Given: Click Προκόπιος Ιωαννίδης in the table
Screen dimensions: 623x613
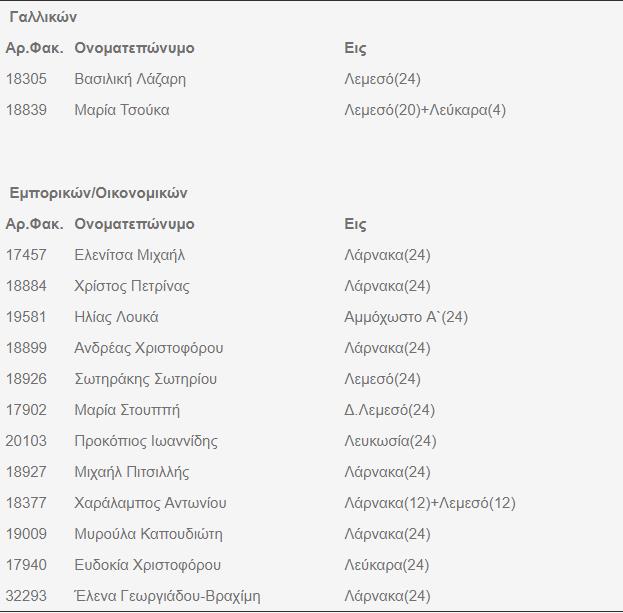Looking at the screenshot, I should click(x=146, y=441).
